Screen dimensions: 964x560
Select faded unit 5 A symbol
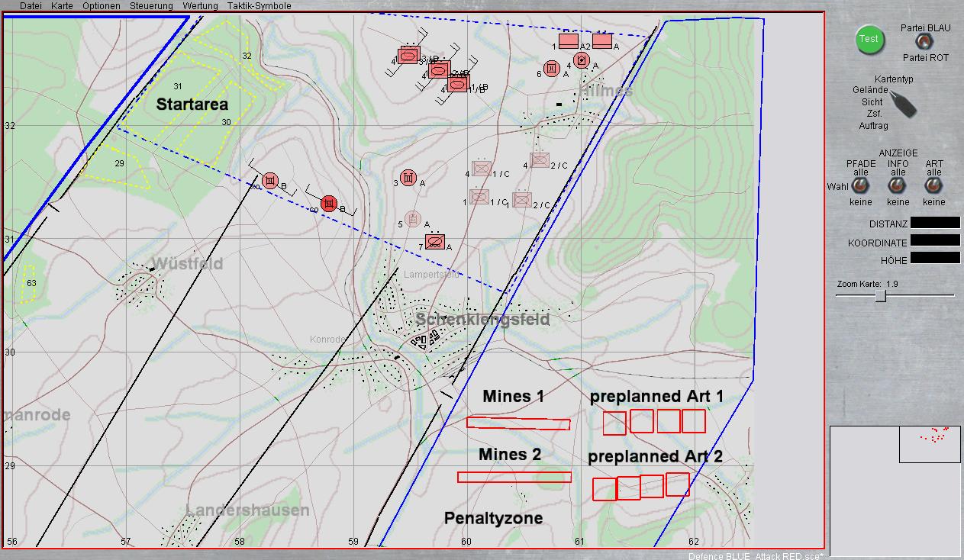[x=413, y=220]
